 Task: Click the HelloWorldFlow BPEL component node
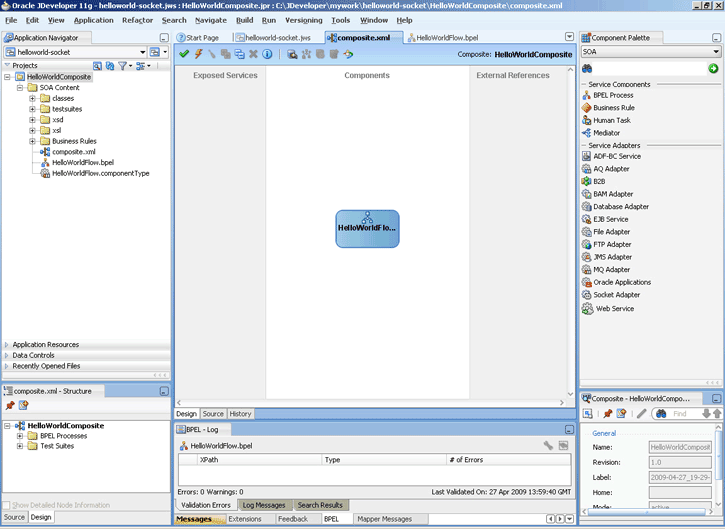coord(367,229)
